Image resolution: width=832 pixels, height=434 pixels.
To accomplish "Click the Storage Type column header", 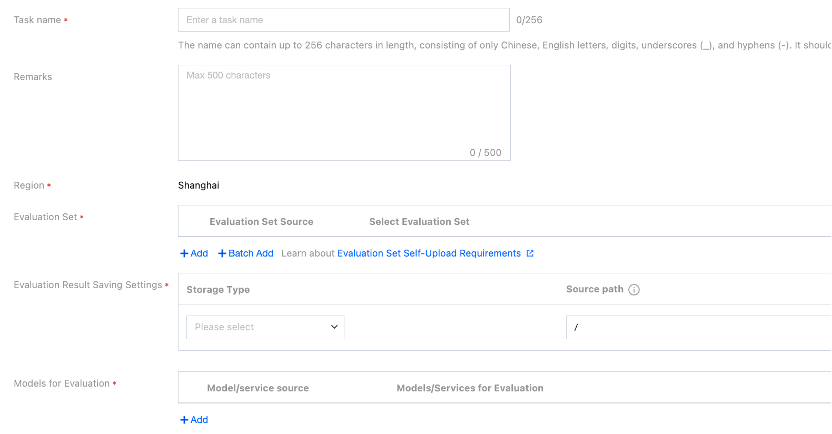I will click(x=218, y=290).
